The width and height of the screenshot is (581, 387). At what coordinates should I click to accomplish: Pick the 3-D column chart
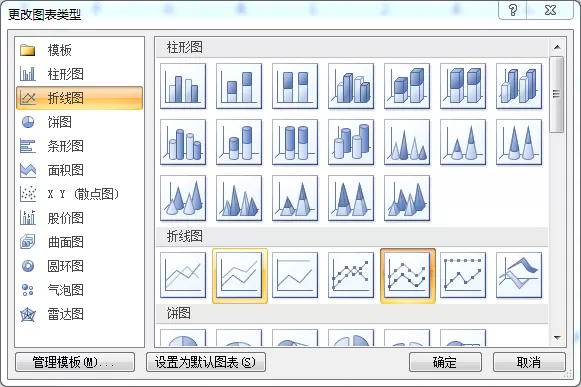click(519, 86)
